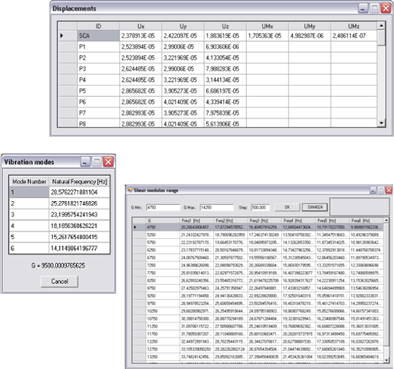Minimize the Vibration modes window
This screenshot has width=394, height=369.
click(86, 162)
